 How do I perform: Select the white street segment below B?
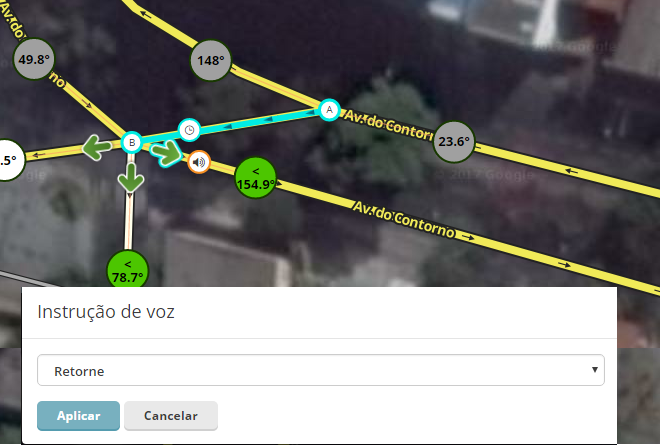point(129,221)
